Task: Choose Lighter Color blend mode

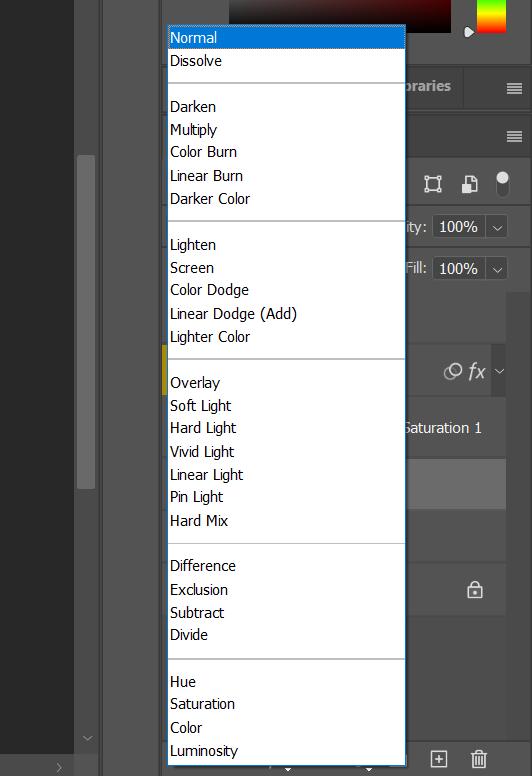Action: [287, 337]
